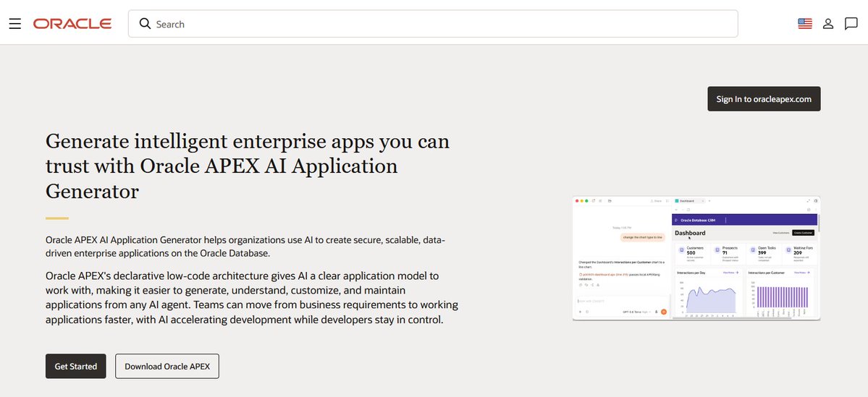Click Sign In to oracleapex.com button
Image resolution: width=868 pixels, height=397 pixels.
pos(764,99)
